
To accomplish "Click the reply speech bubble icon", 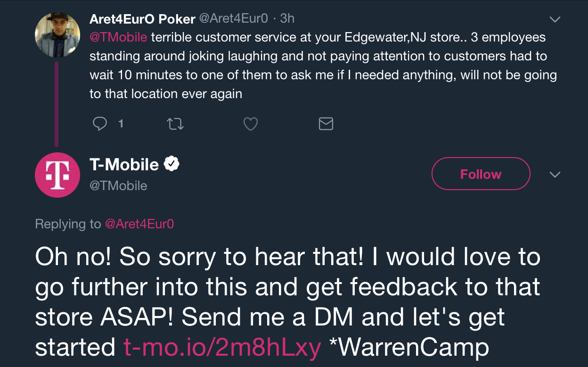I will click(x=99, y=124).
